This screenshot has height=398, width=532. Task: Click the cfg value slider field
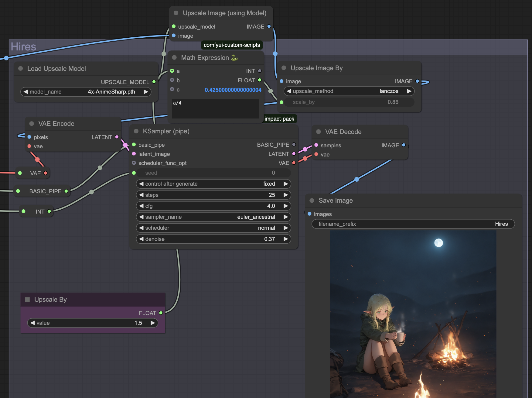pyautogui.click(x=213, y=206)
